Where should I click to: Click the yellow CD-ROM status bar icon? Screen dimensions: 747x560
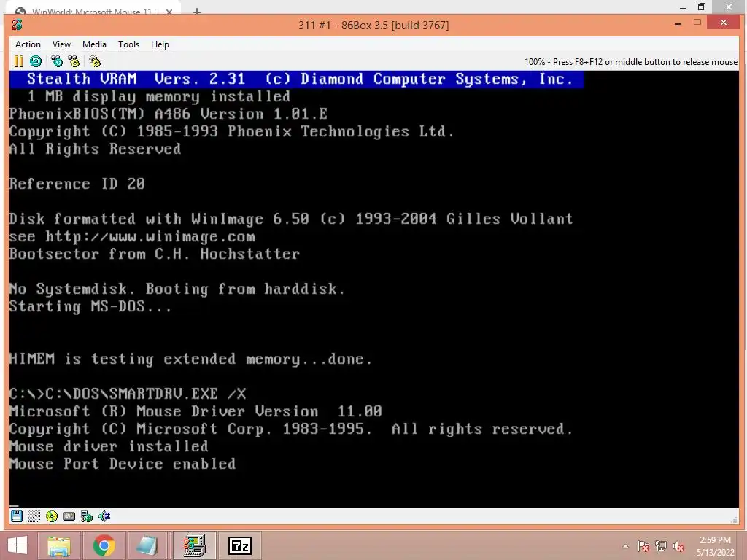tap(52, 516)
